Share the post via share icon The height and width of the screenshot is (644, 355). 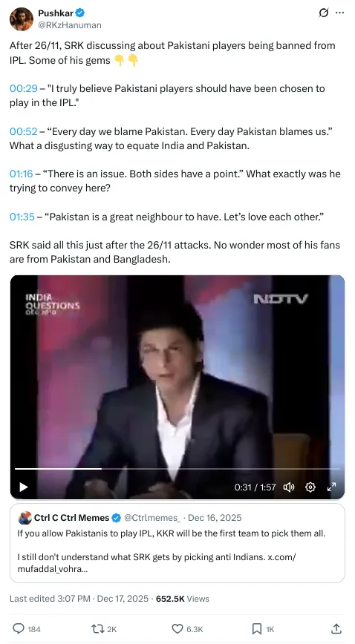click(x=336, y=629)
